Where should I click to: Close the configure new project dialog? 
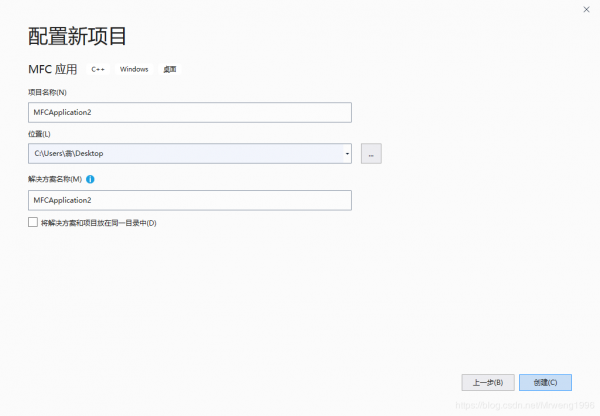click(x=586, y=10)
